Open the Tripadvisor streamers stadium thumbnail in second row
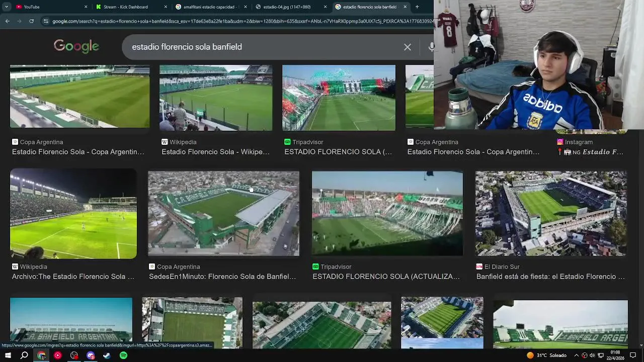The height and width of the screenshot is (362, 644). pos(387,214)
